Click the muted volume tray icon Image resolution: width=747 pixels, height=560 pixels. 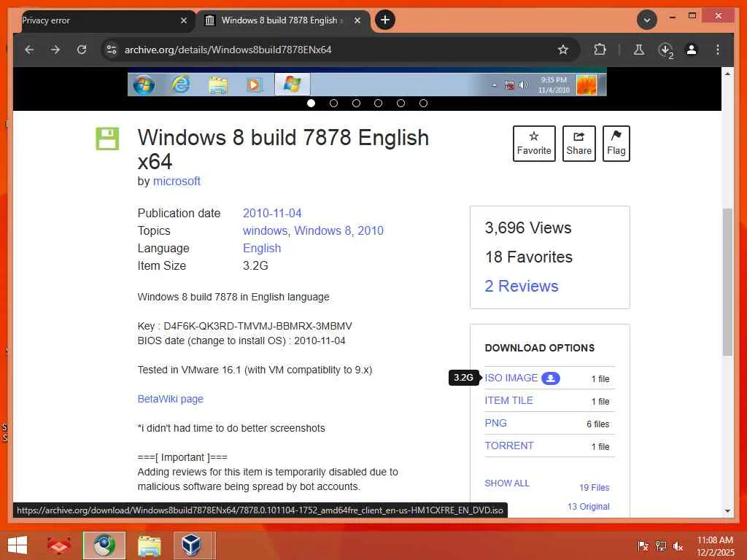pos(678,545)
